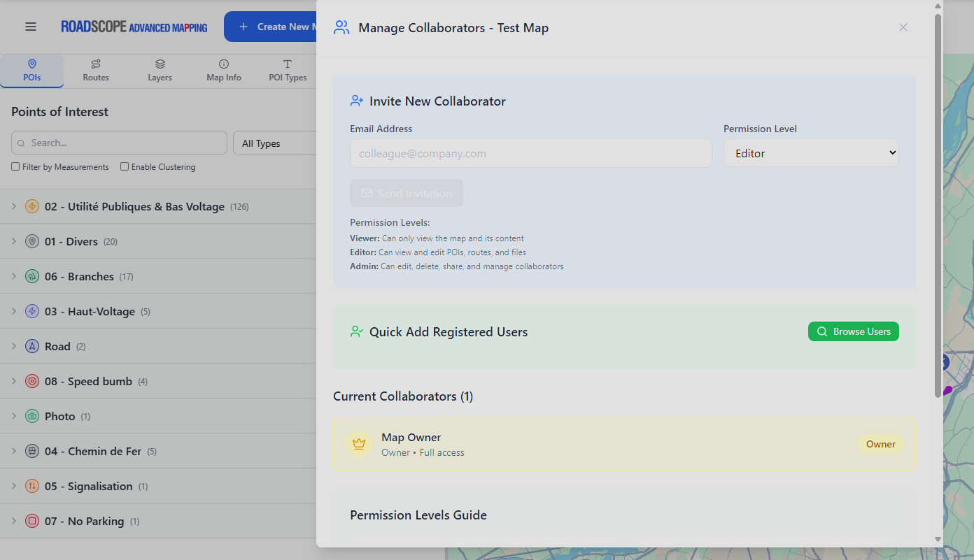Click the hamburger menu icon
The image size is (974, 560).
tap(30, 26)
